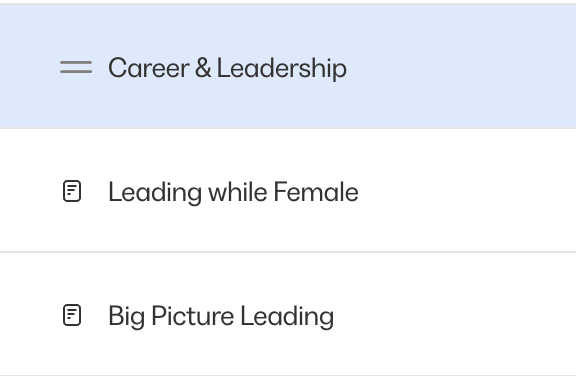Select the highlighted blue Career & Leadership row
This screenshot has width=576, height=376.
point(288,66)
